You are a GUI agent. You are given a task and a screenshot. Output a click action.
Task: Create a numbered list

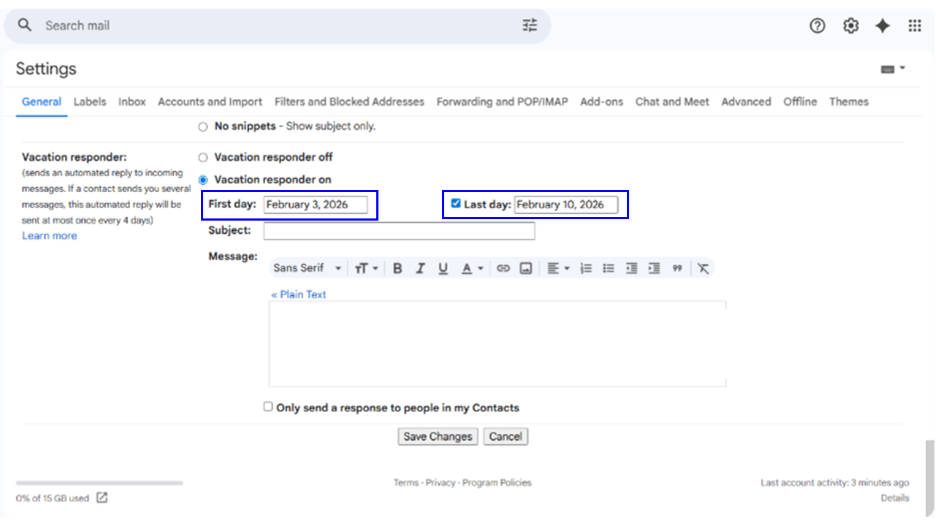(x=586, y=268)
